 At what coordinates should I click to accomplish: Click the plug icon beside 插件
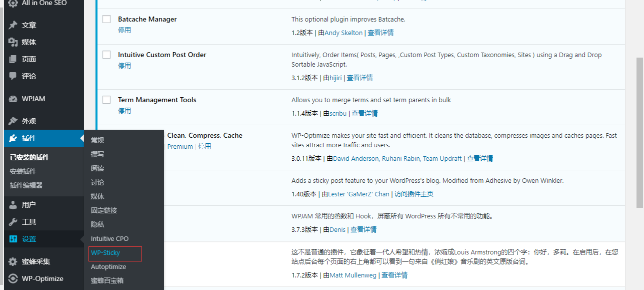click(x=13, y=138)
